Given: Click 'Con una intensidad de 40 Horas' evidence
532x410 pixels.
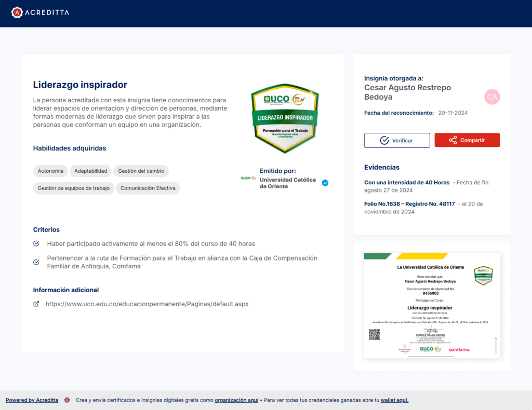Looking at the screenshot, I should (x=407, y=182).
